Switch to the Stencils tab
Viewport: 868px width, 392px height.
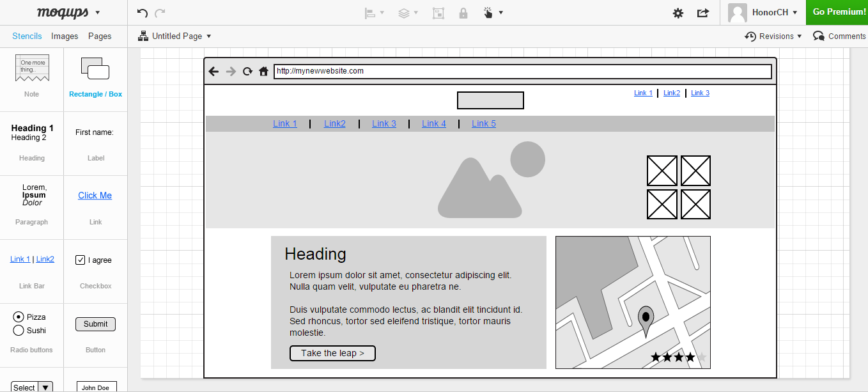[x=27, y=36]
